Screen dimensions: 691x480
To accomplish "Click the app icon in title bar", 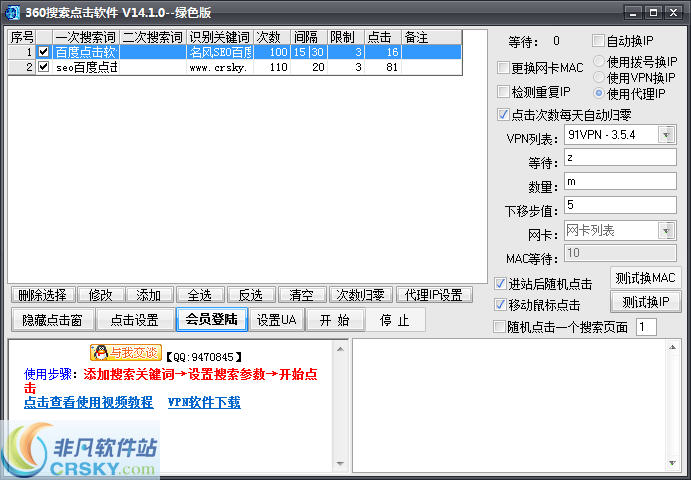I will tap(12, 12).
